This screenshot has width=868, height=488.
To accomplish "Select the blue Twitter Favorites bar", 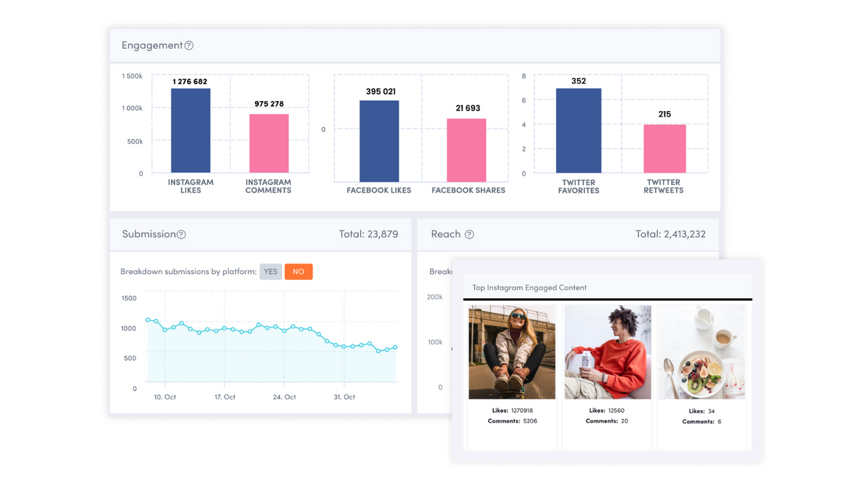I will (578, 131).
